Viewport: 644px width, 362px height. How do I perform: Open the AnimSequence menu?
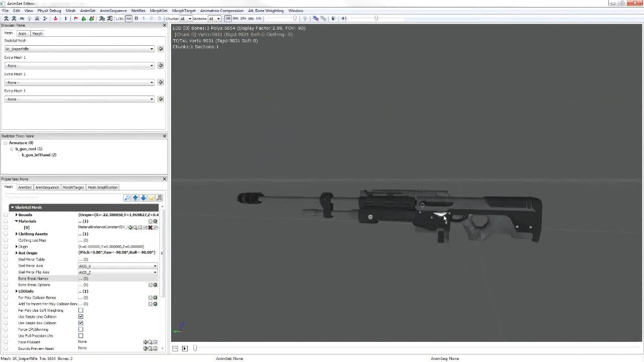(113, 11)
